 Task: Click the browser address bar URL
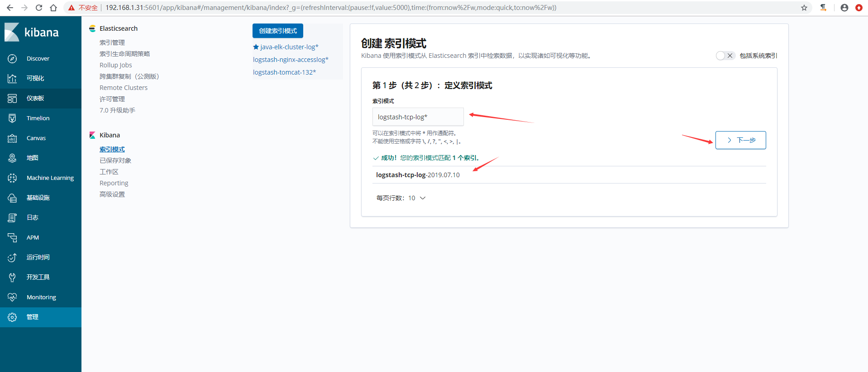331,8
